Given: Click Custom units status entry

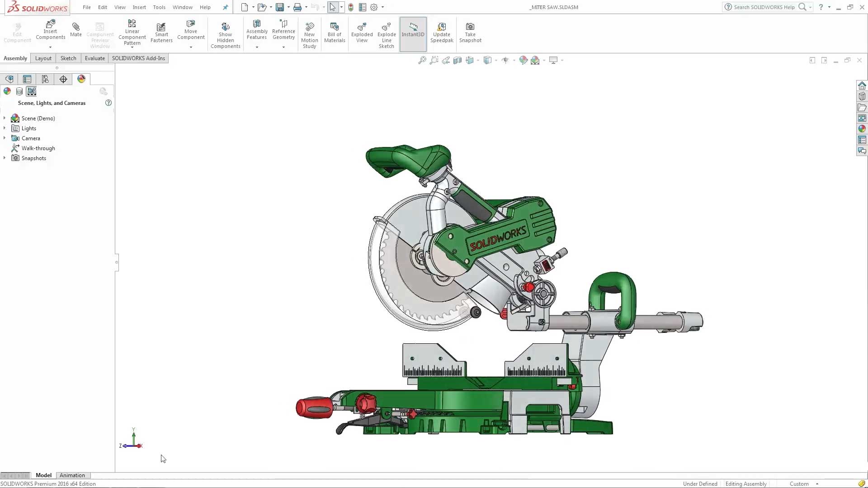Looking at the screenshot, I should 799,484.
